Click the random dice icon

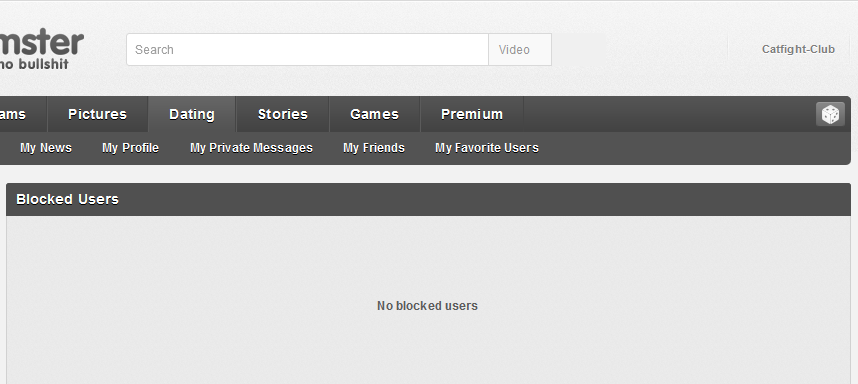coord(830,114)
